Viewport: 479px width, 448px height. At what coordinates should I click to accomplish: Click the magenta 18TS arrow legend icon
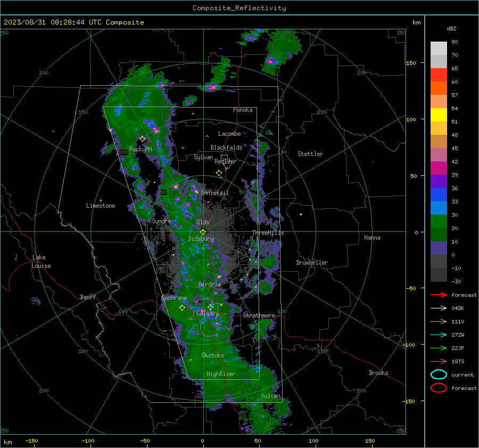click(x=439, y=361)
